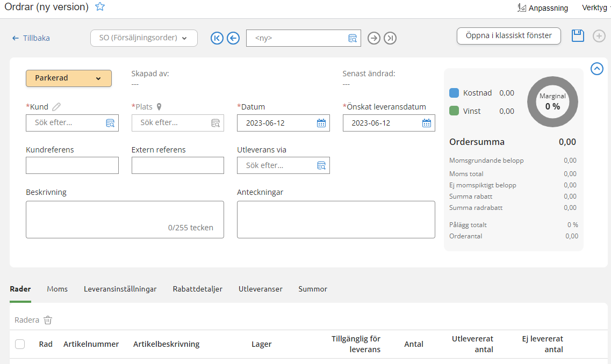Open the Leveransinställningar tab

click(x=120, y=289)
